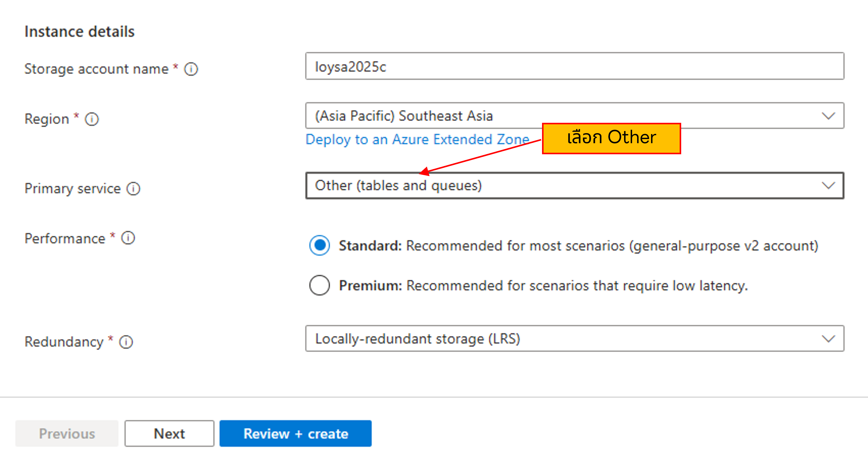Show the Redundancy info icon tooltip

126,342
